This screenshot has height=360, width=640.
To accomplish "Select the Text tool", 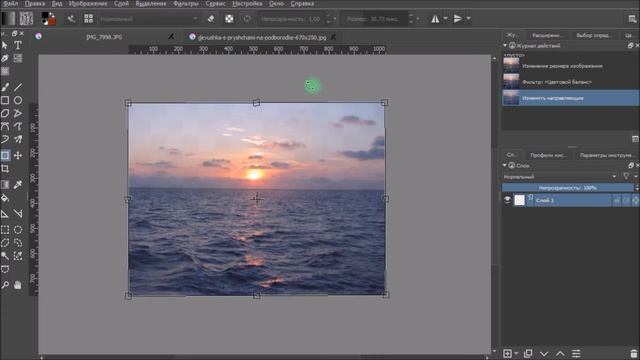I will pos(18,45).
